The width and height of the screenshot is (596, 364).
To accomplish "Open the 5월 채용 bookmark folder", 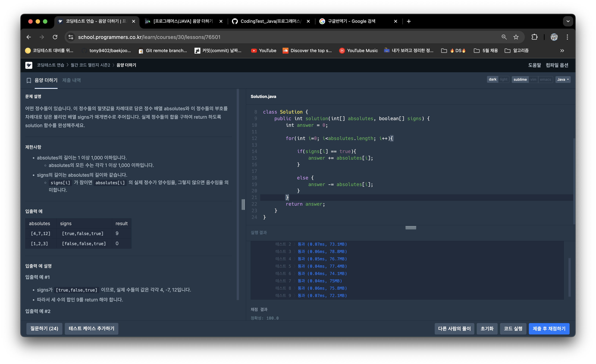I will 486,51.
